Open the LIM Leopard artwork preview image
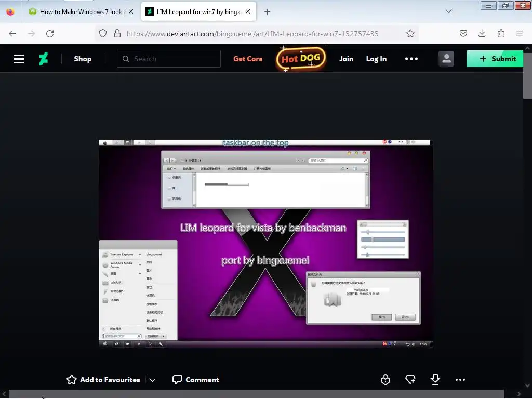The image size is (532, 399). click(x=266, y=243)
